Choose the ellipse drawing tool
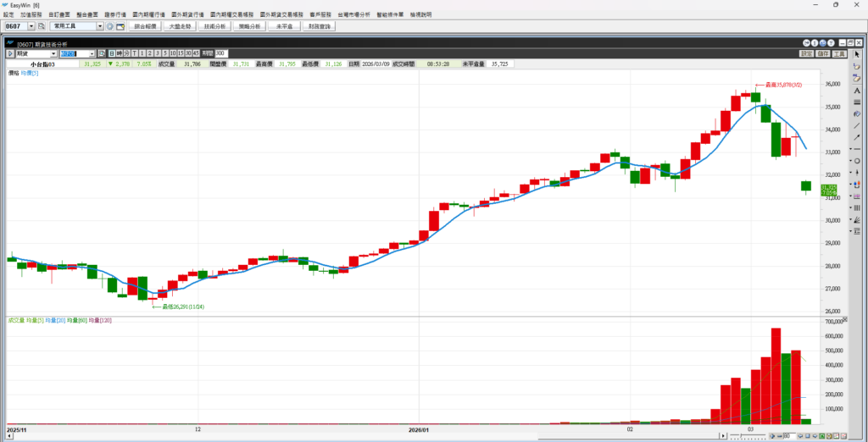The width and height of the screenshot is (868, 442). coord(857,161)
